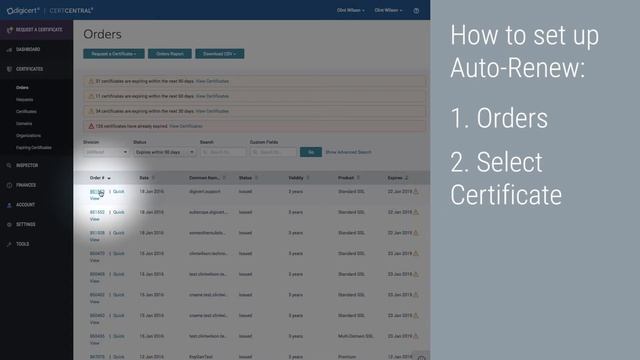
Task: Click inside the Custom Fields input field
Action: (x=273, y=152)
